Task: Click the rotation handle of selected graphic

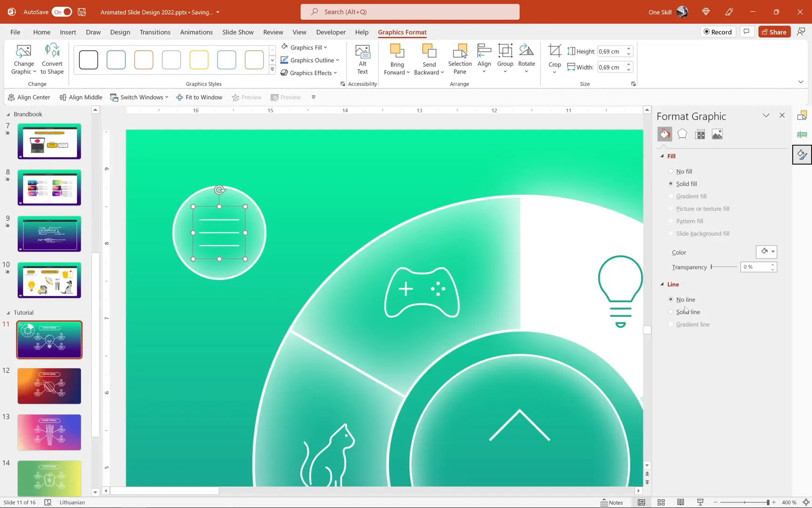Action: (219, 190)
